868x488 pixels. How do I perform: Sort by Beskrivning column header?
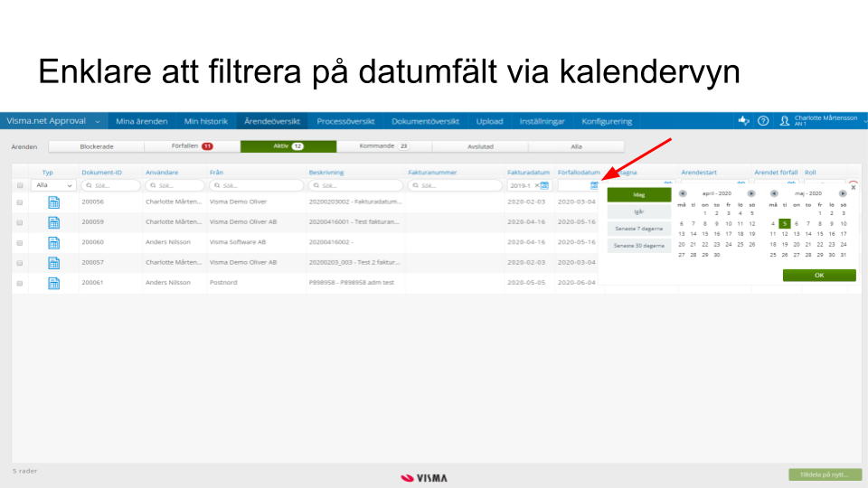click(326, 173)
